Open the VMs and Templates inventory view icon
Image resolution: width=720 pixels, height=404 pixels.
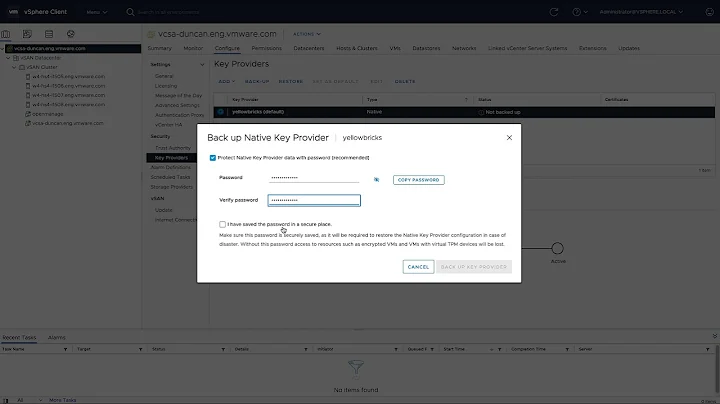27,34
